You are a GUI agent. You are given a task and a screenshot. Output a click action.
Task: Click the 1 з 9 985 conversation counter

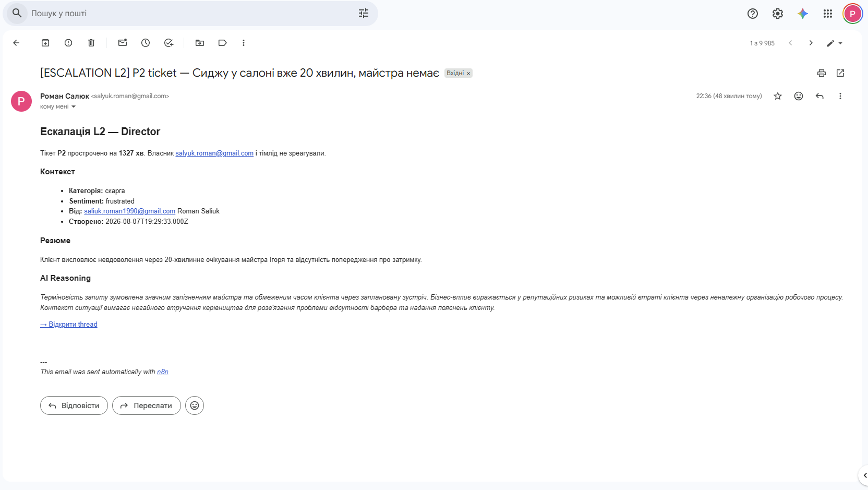click(762, 43)
